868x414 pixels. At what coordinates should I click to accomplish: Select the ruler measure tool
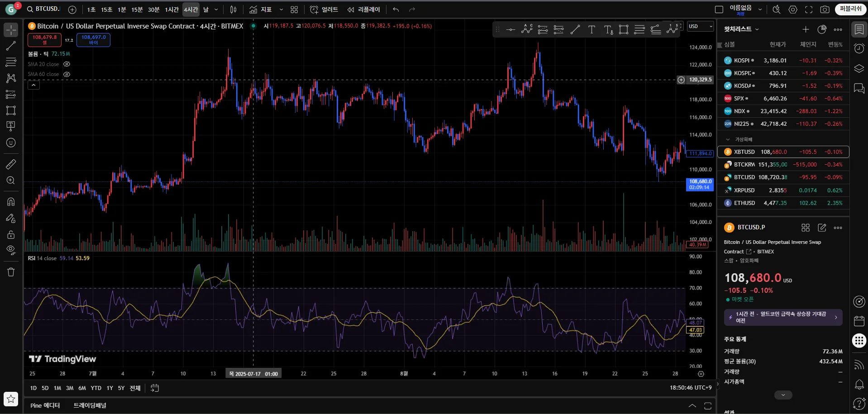click(11, 164)
